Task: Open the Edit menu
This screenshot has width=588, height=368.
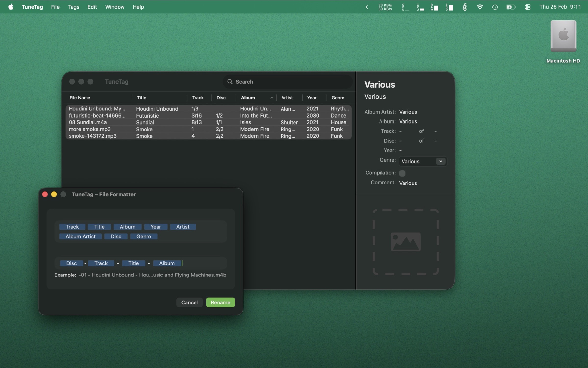Action: [x=92, y=7]
